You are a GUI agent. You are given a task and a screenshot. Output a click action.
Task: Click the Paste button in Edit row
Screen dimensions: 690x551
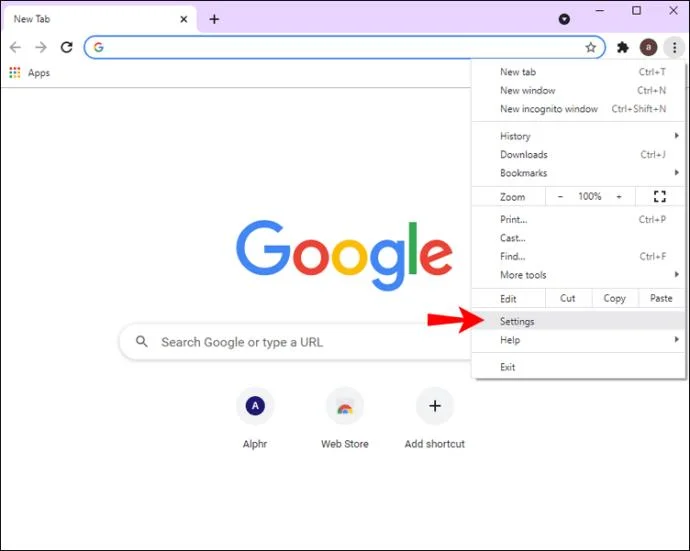point(661,298)
